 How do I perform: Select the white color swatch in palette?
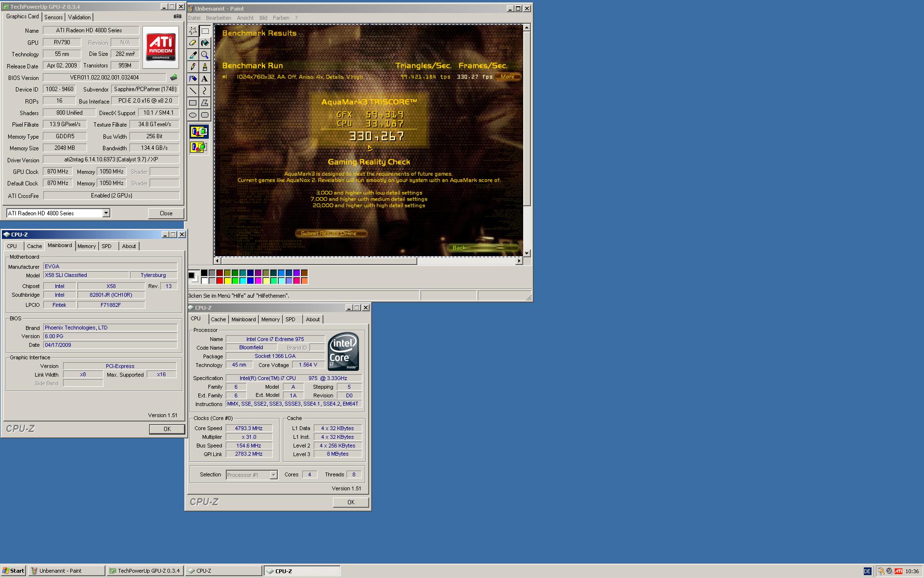204,281
